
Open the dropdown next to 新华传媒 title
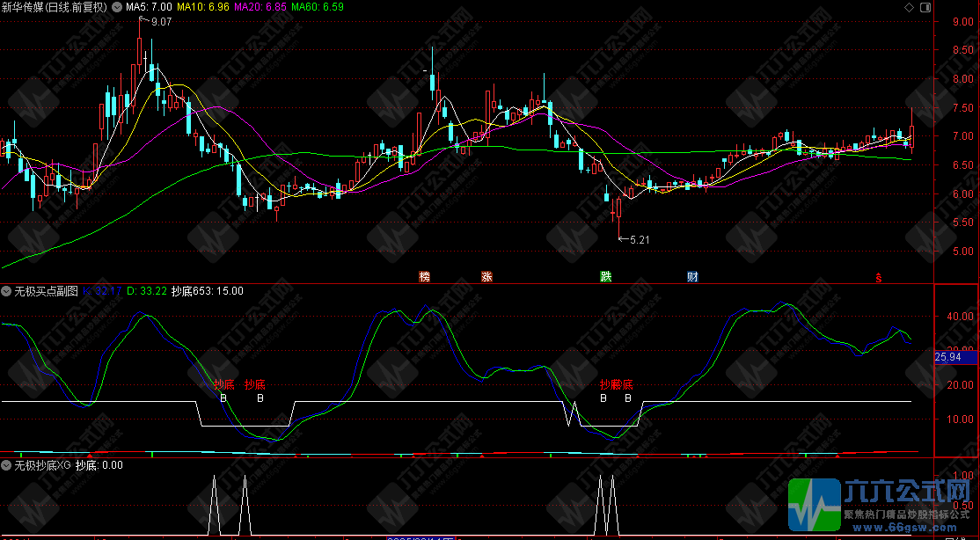117,7
